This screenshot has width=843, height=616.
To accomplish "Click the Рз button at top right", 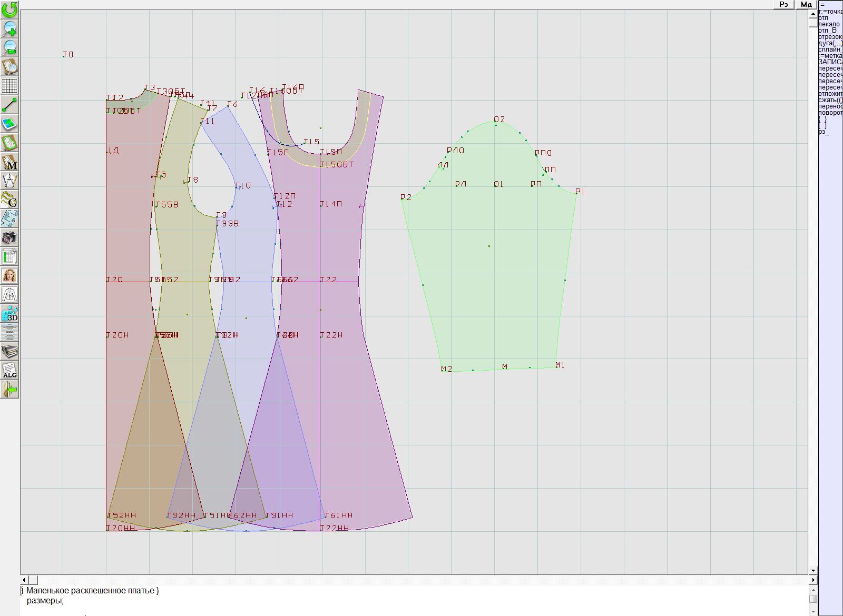I will click(784, 4).
